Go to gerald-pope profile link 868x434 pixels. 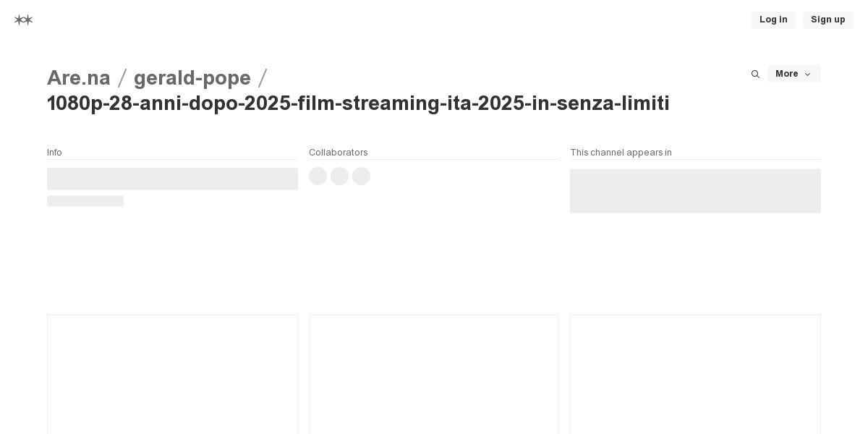(x=192, y=78)
